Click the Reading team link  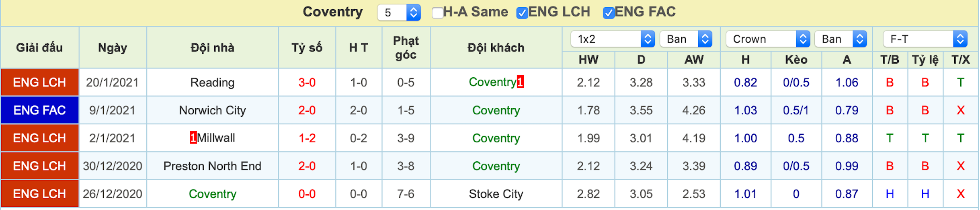coord(212,82)
